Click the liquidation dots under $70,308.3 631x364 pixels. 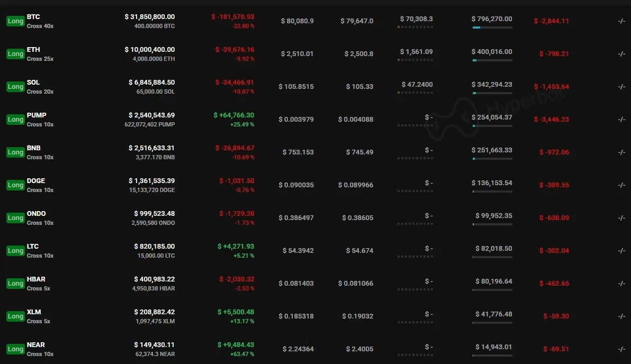[x=416, y=27]
